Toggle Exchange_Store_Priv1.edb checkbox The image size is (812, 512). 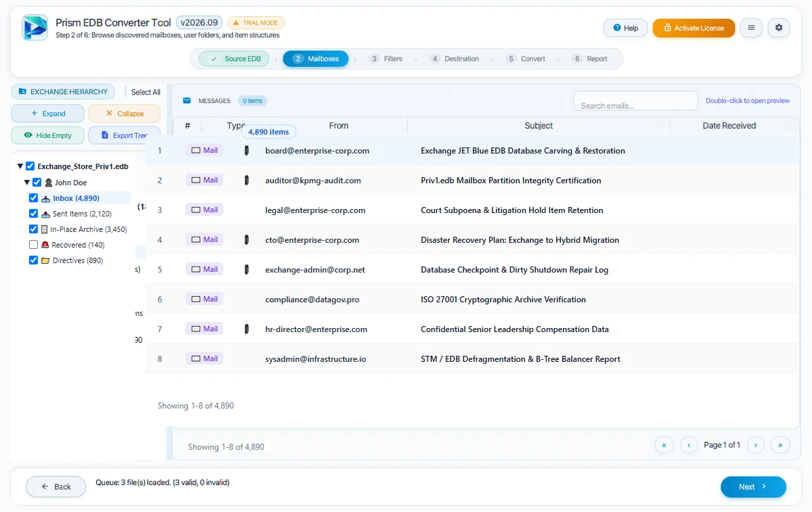click(x=30, y=166)
